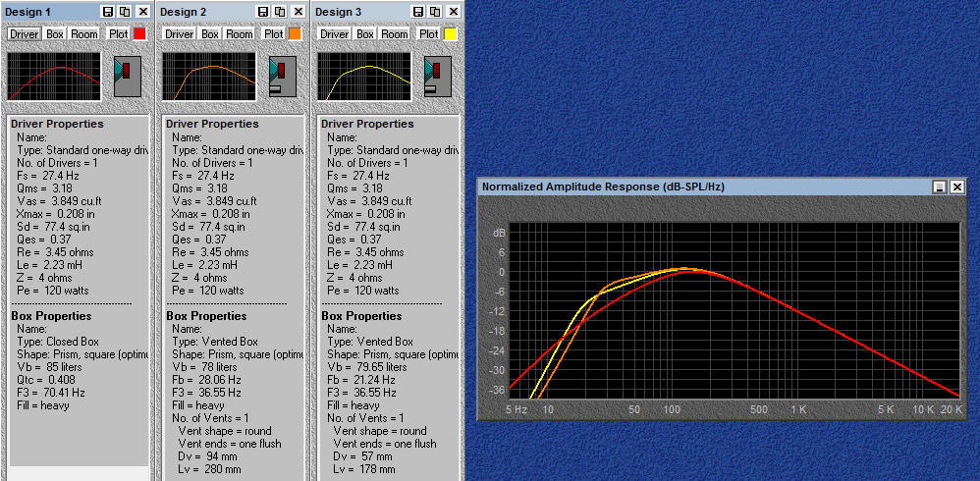Close the Design 2 window
The height and width of the screenshot is (481, 980).
click(299, 11)
